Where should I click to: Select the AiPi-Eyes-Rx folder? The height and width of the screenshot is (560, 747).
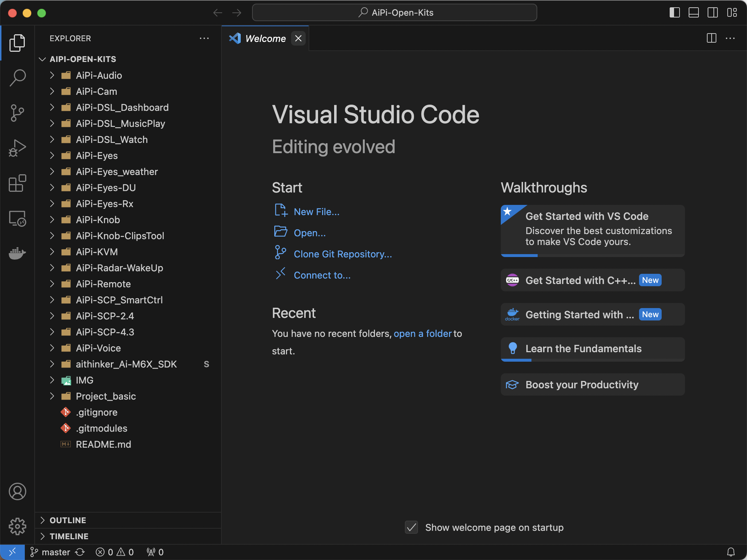128,203
